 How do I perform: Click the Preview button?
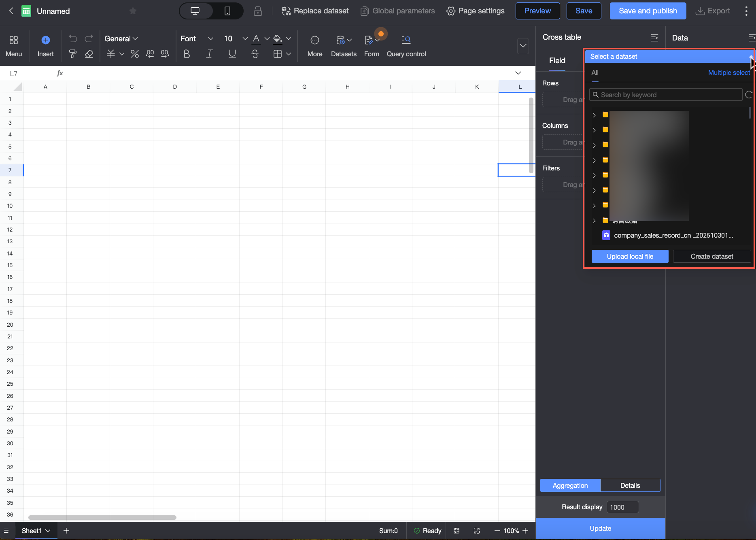pyautogui.click(x=537, y=11)
